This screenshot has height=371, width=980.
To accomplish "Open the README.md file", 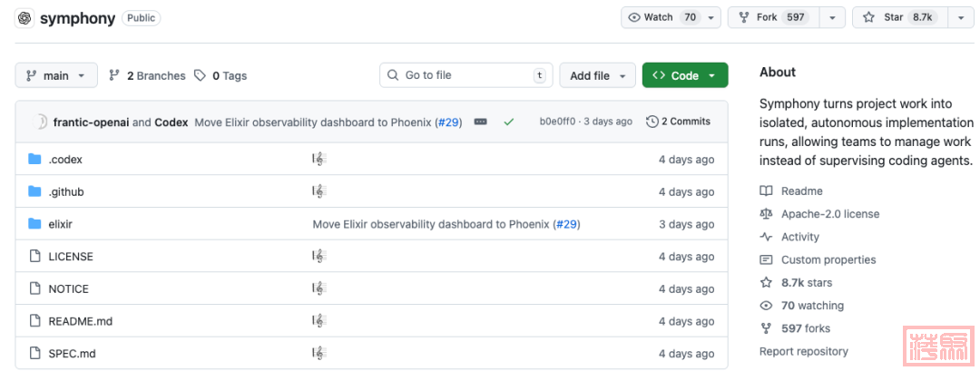I will point(80,321).
